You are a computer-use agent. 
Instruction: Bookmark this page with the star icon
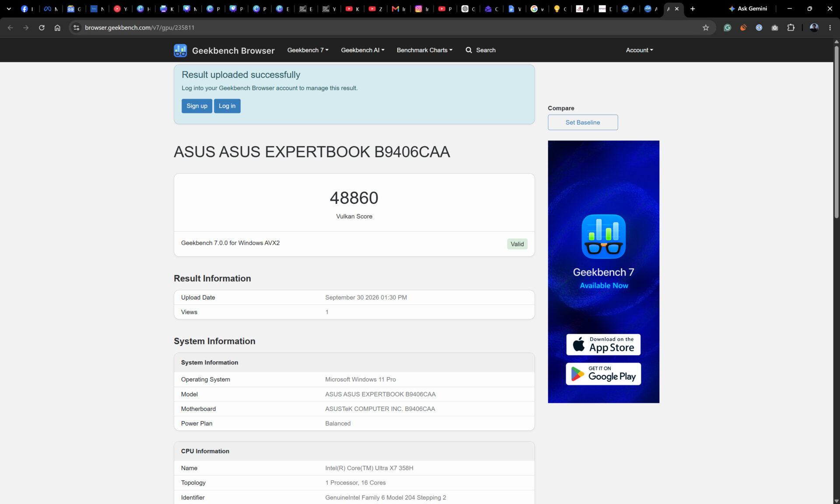coord(706,28)
